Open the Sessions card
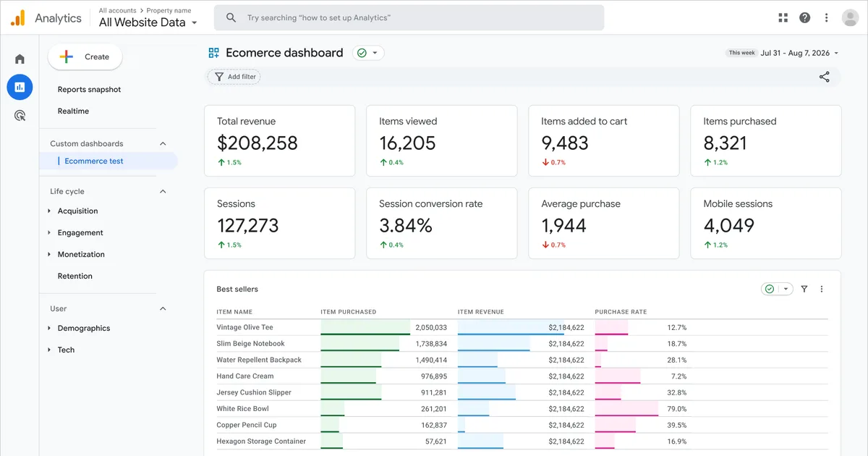The height and width of the screenshot is (456, 868). 280,223
